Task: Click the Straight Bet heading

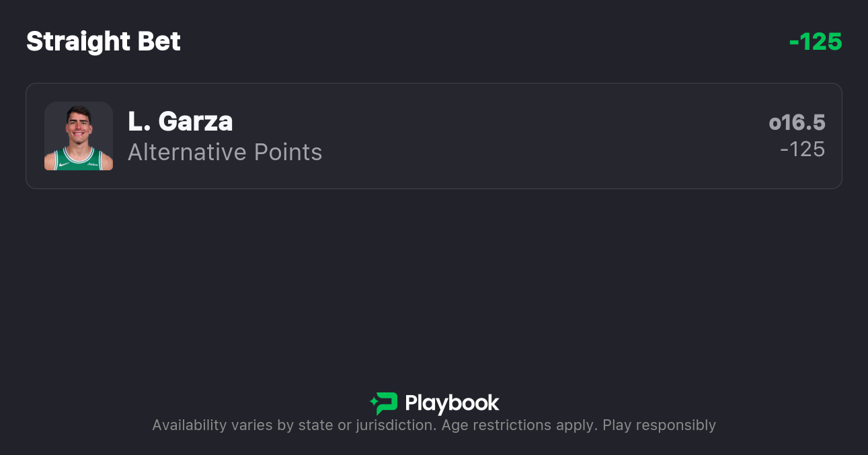Action: tap(104, 42)
